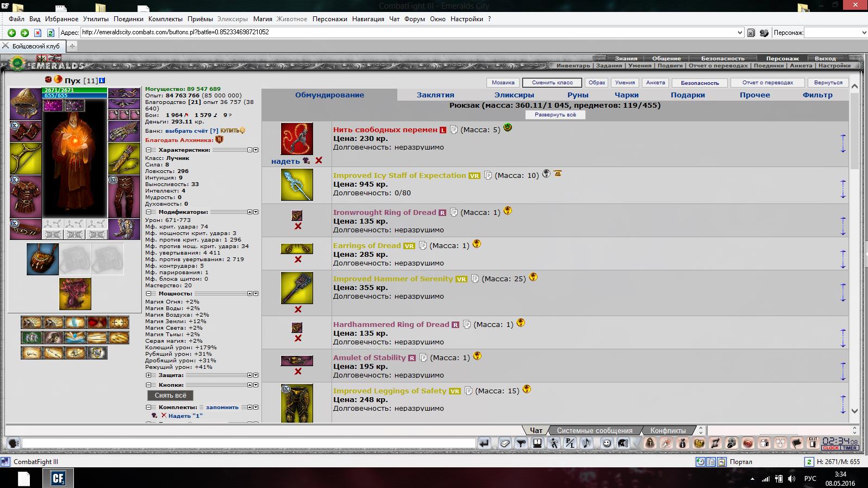Open Задания in the top navigation strip
Screen dimensions: 868x488
[x=609, y=65]
